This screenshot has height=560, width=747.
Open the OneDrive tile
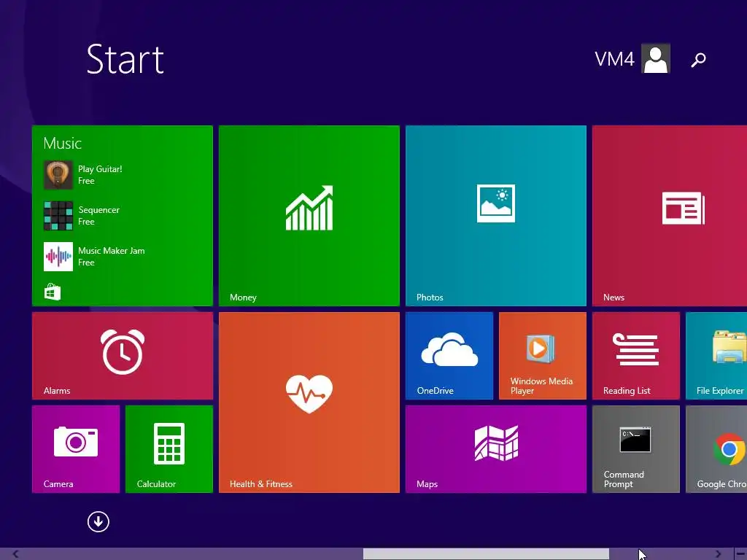coord(449,356)
